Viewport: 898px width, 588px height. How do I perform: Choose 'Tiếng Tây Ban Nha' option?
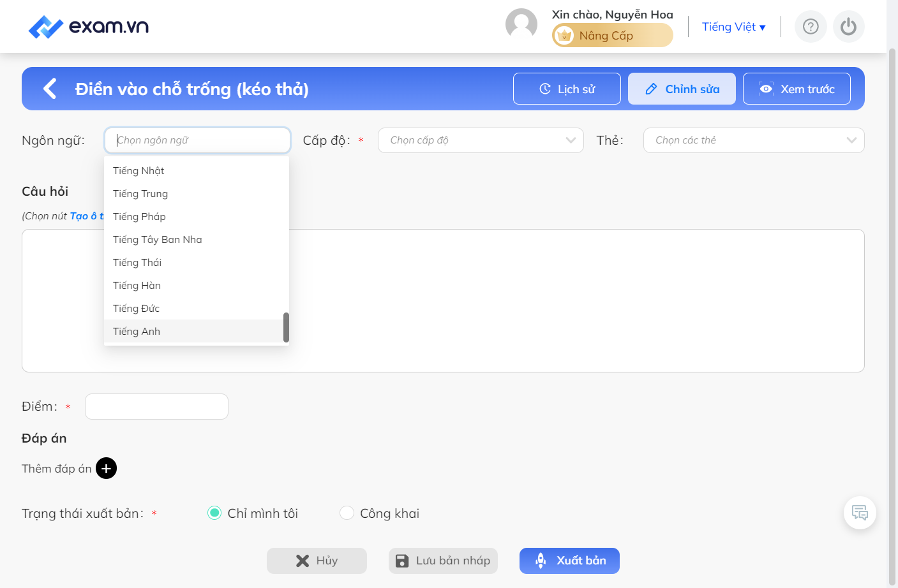[x=197, y=240]
